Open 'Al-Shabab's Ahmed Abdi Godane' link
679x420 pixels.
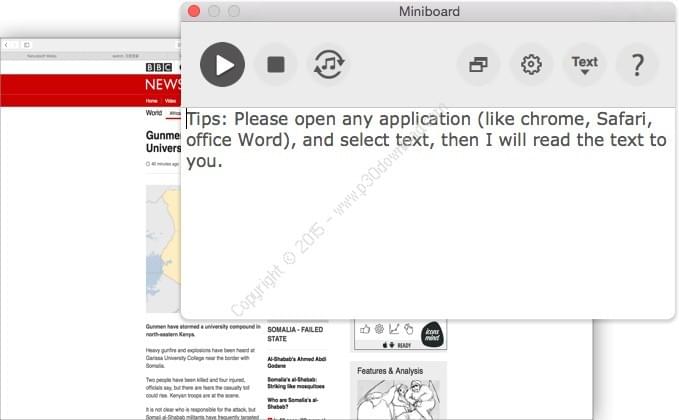click(297, 362)
